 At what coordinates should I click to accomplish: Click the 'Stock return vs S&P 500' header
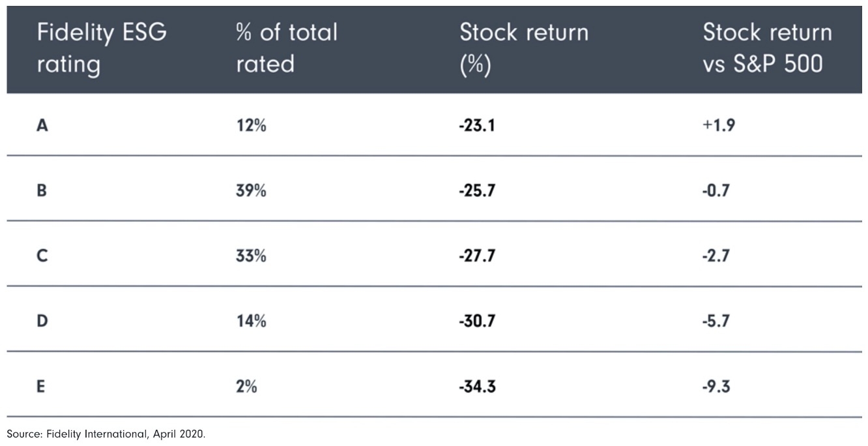click(x=767, y=49)
